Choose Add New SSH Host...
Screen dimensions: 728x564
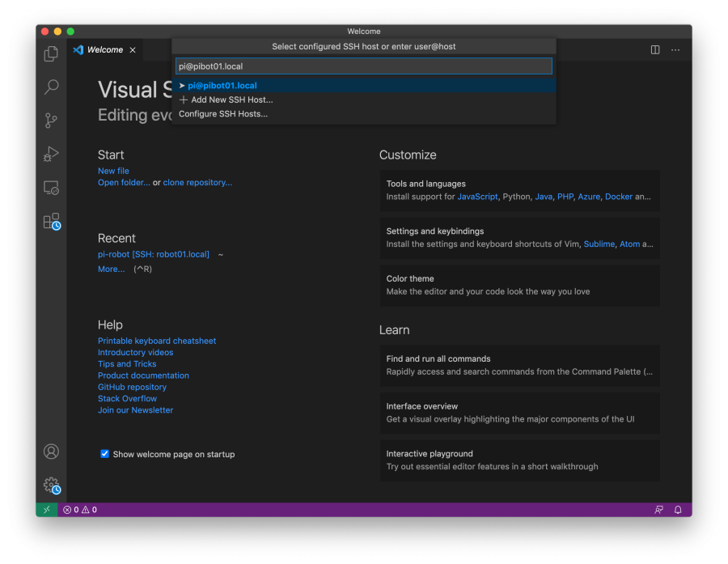tap(363, 100)
